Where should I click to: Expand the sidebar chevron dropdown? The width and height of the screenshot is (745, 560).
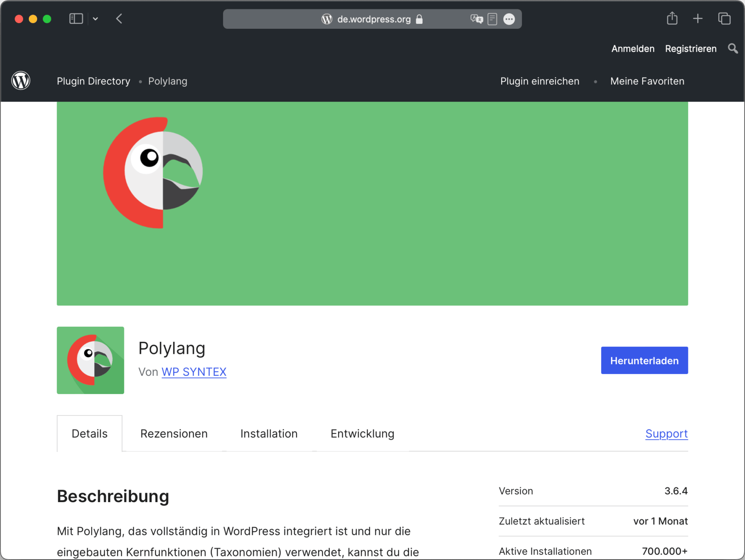click(96, 19)
